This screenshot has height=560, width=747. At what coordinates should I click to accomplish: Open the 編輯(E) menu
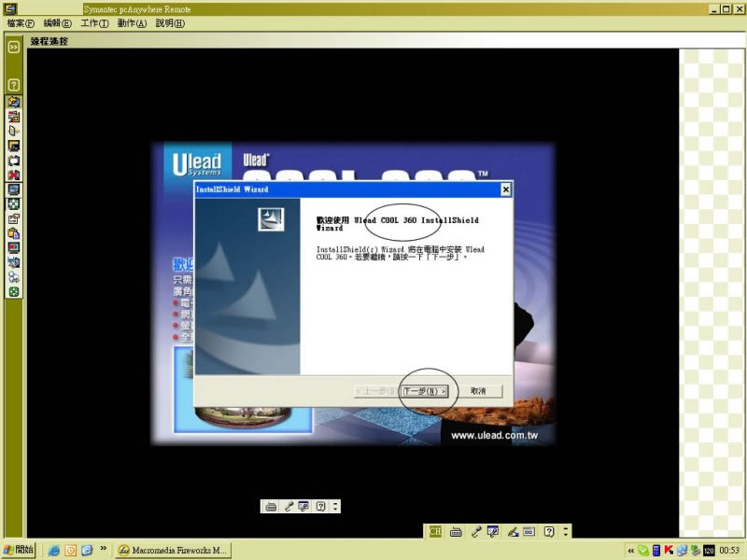tap(58, 23)
